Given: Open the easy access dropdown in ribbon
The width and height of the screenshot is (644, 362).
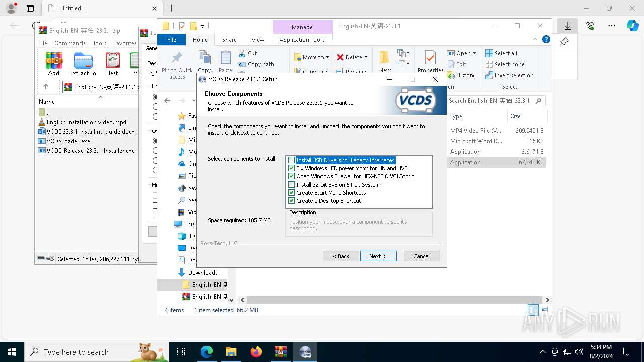Looking at the screenshot, I should [404, 64].
